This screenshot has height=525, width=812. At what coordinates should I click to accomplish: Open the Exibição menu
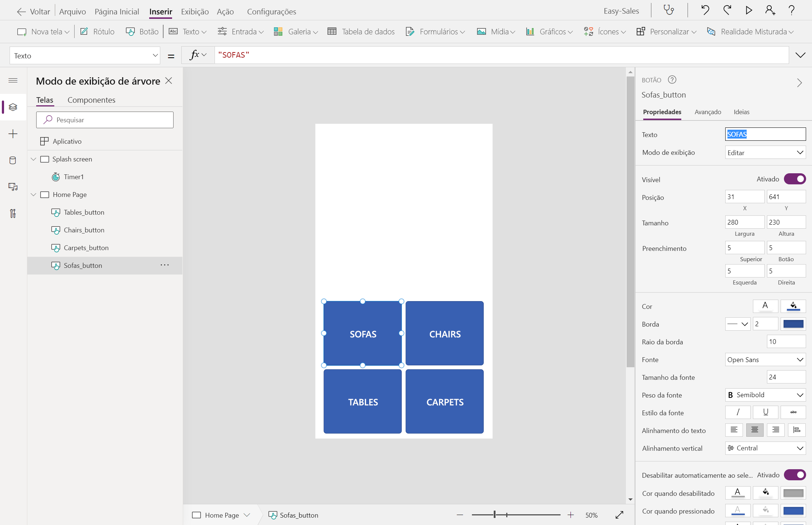pyautogui.click(x=195, y=11)
